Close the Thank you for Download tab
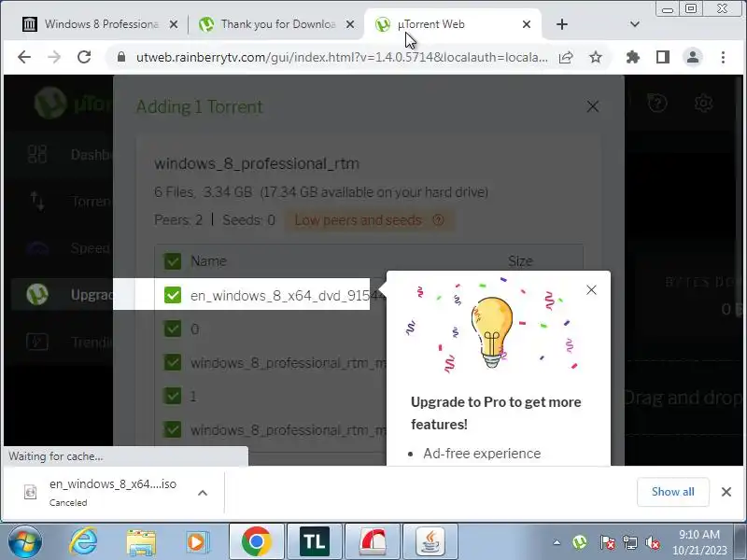 click(350, 24)
